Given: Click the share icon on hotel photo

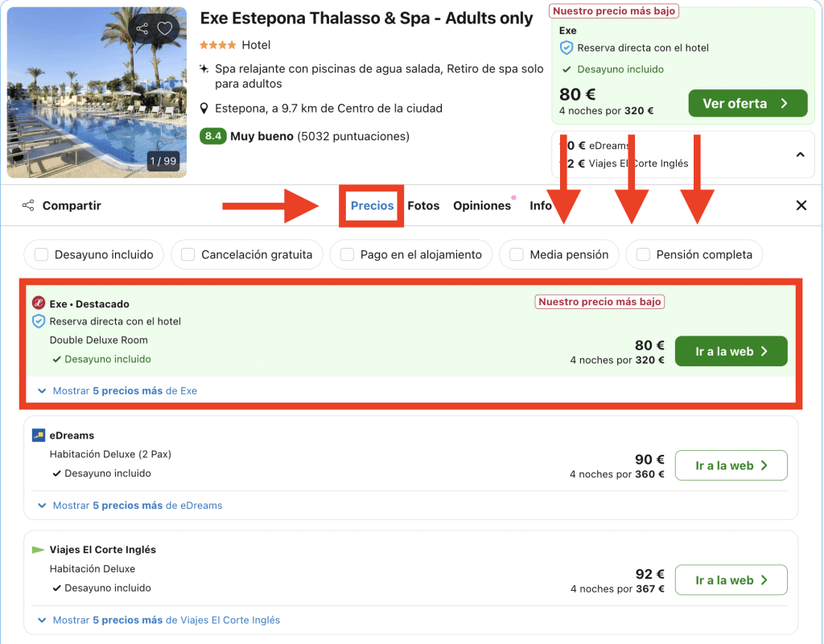Looking at the screenshot, I should (x=142, y=29).
